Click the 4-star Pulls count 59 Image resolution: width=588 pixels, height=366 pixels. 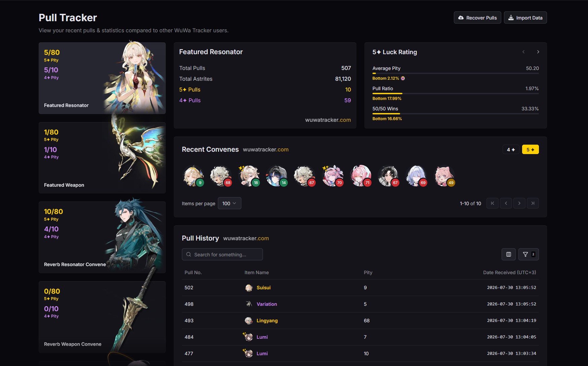pyautogui.click(x=348, y=100)
